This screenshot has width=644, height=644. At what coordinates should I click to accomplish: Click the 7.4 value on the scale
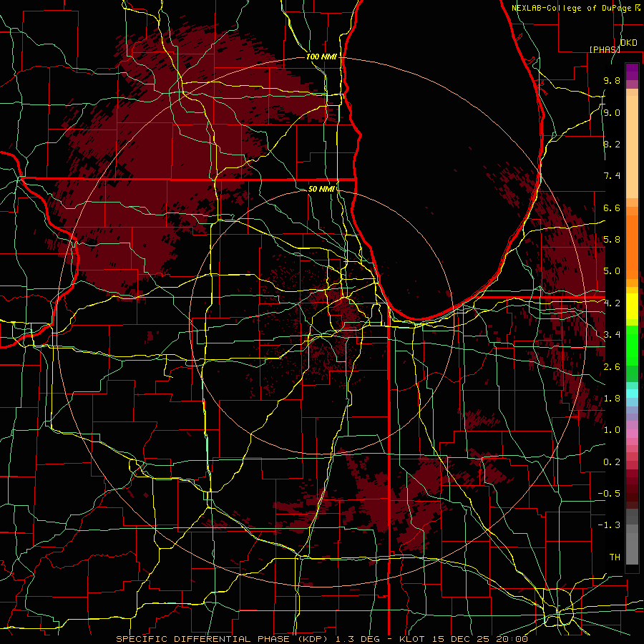click(x=612, y=176)
